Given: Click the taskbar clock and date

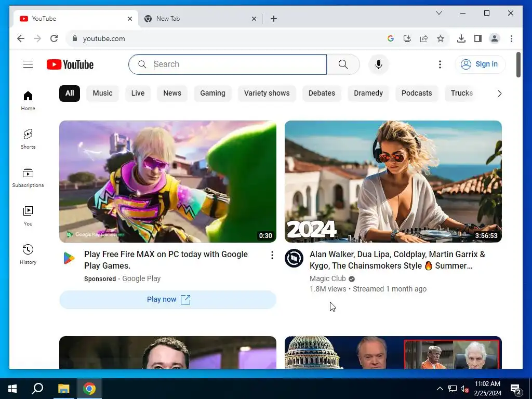Looking at the screenshot, I should pos(487,389).
